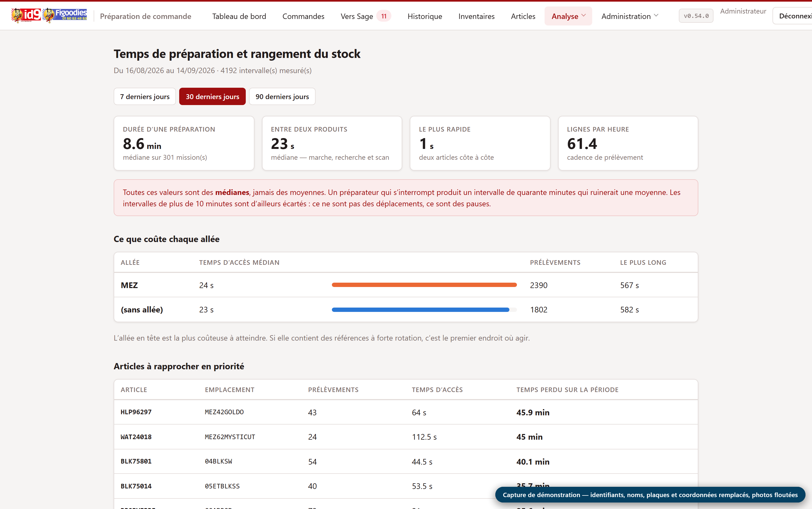Click emplacement MEZ62MYSTICUT
The image size is (812, 509).
tap(230, 437)
